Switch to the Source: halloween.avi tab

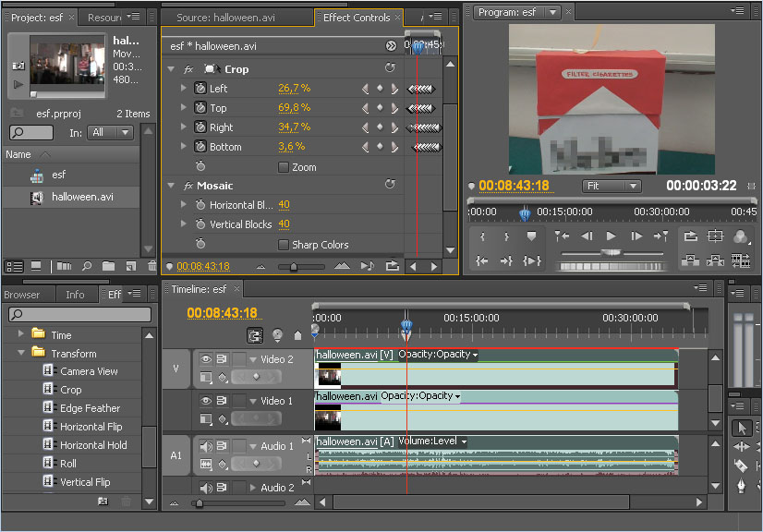click(x=225, y=18)
